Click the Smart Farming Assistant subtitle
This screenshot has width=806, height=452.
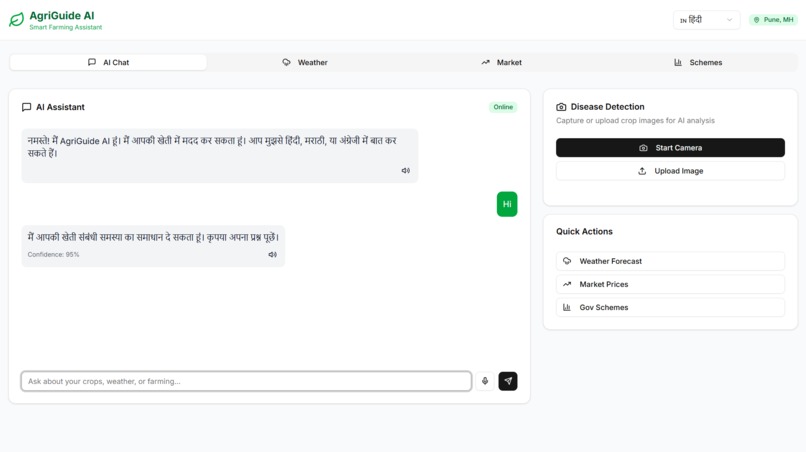66,27
